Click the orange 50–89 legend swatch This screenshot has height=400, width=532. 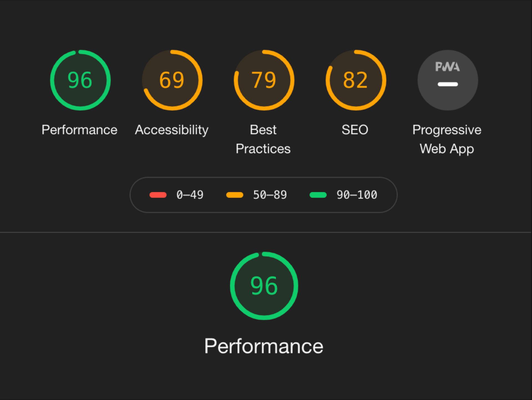tap(235, 195)
